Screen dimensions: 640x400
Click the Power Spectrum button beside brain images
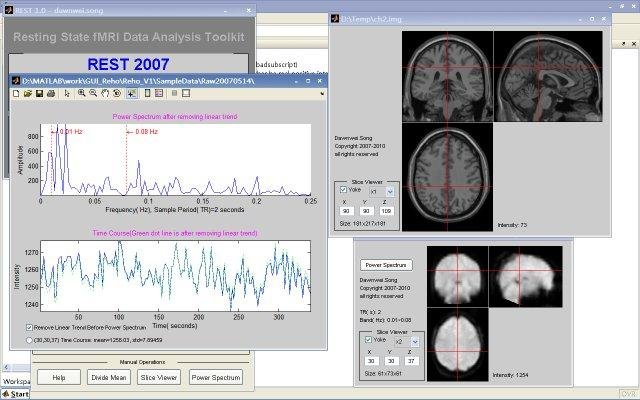(x=386, y=265)
